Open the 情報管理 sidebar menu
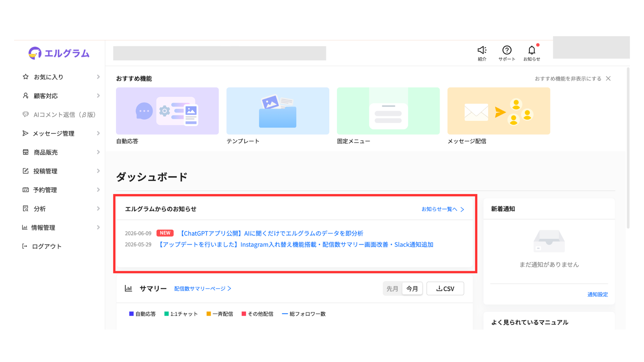The height and width of the screenshot is (362, 644). point(61,227)
